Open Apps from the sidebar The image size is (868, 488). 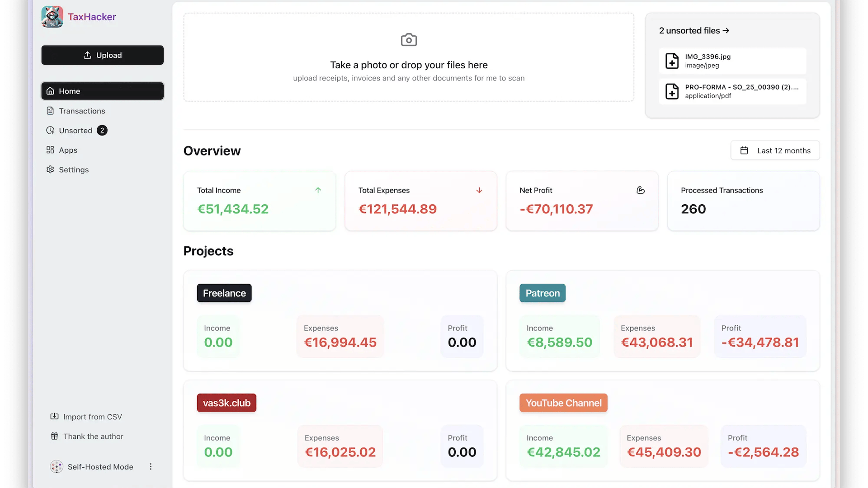pyautogui.click(x=68, y=150)
